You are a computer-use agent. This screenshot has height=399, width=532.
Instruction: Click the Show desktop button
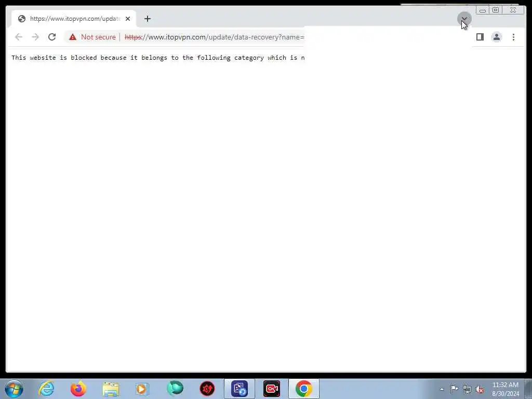tap(528, 389)
